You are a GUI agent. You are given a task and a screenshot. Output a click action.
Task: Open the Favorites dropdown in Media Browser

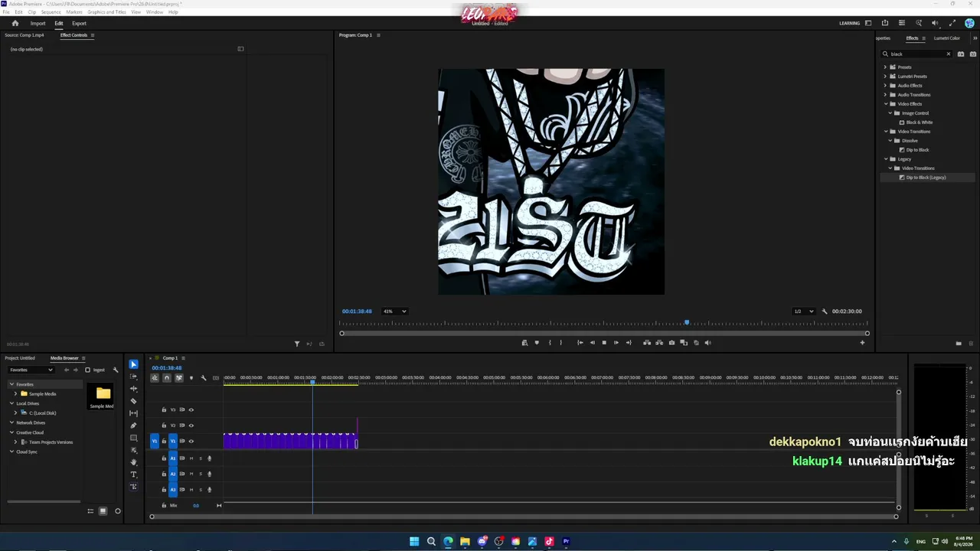tap(31, 370)
